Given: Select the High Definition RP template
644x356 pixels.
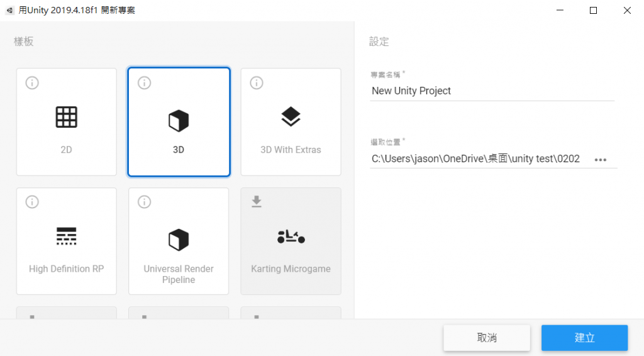Looking at the screenshot, I should coord(67,241).
